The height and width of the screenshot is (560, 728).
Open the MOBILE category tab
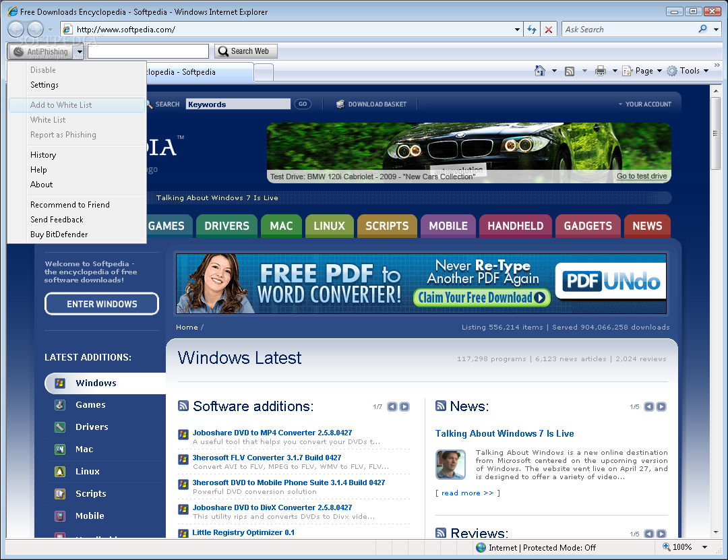(x=448, y=226)
